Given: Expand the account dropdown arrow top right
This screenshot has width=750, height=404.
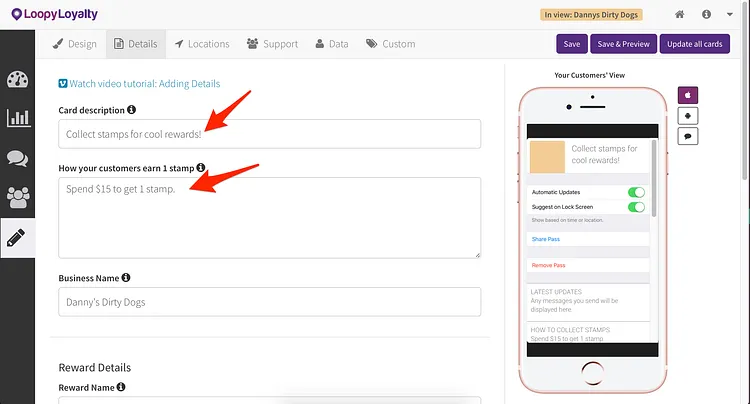Looking at the screenshot, I should tap(729, 14).
